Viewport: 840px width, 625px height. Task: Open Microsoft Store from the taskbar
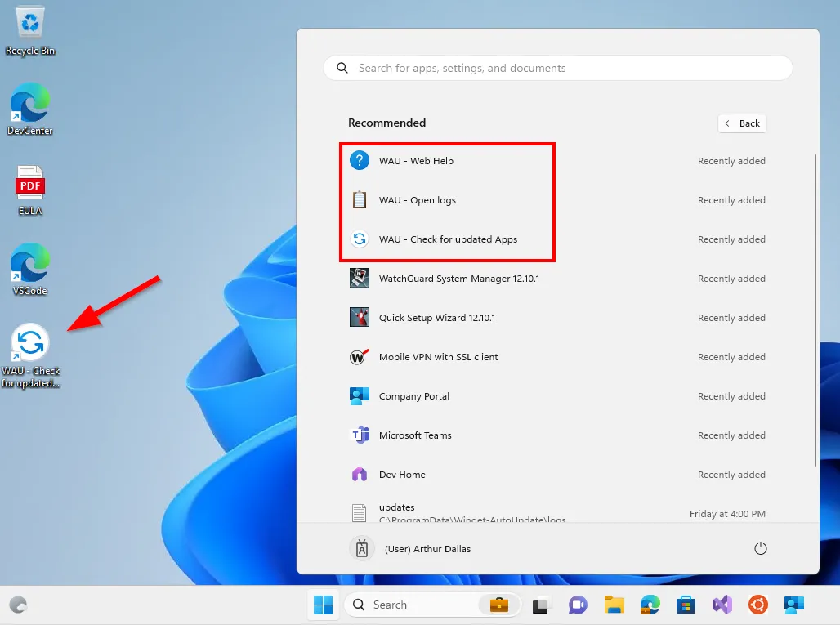click(686, 605)
